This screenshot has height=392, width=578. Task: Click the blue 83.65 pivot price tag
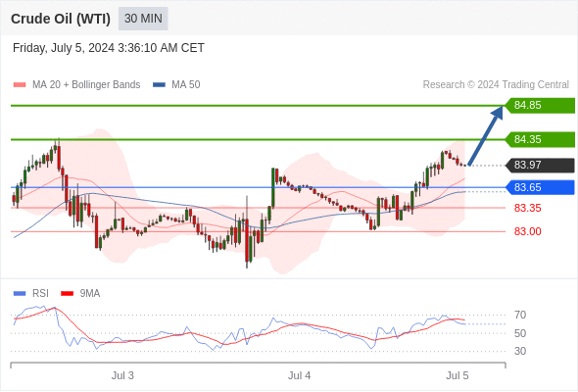click(540, 187)
